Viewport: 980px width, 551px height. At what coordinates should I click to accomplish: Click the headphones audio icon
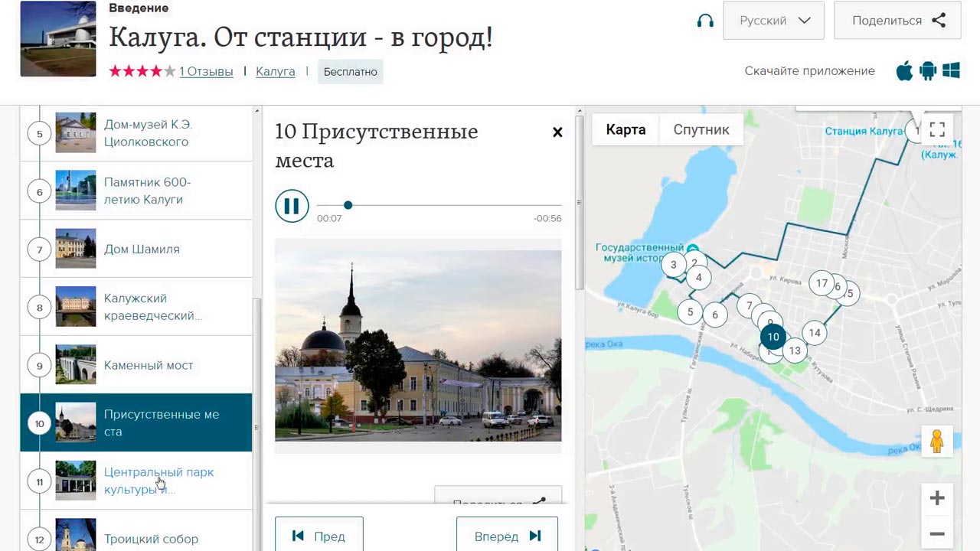click(705, 21)
